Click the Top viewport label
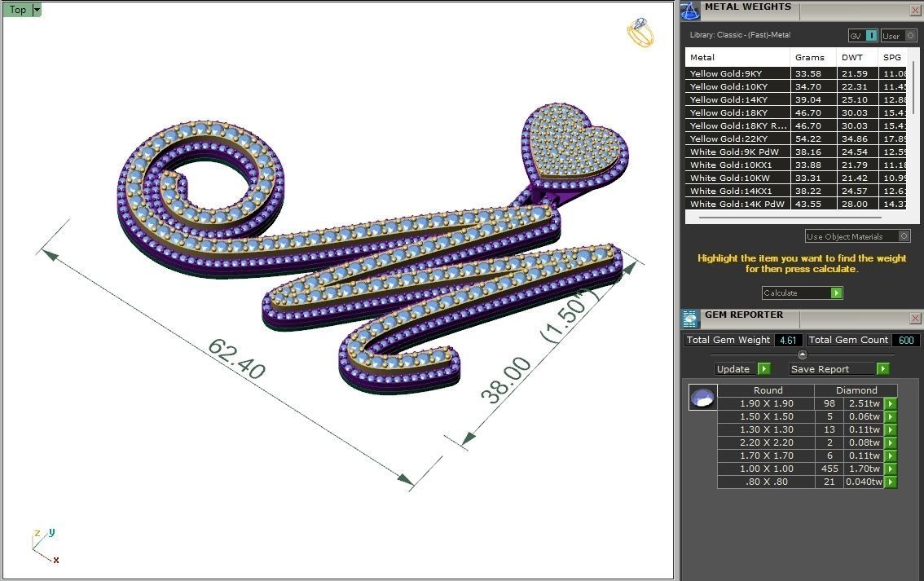The image size is (924, 581). point(18,10)
